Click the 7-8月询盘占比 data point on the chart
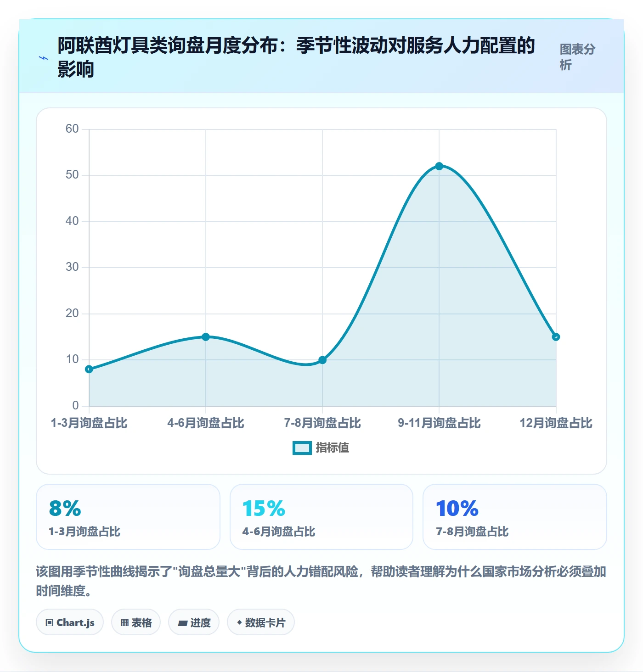This screenshot has height=672, width=643. [322, 360]
